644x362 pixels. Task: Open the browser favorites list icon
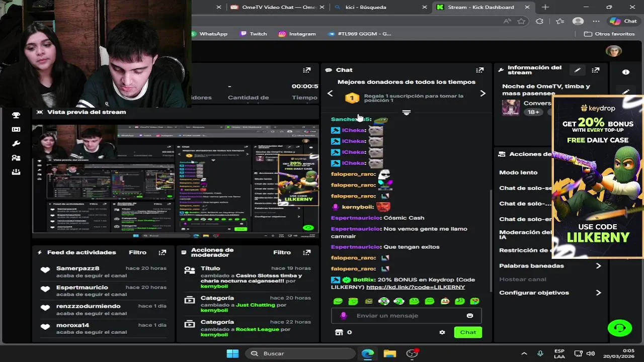point(560,21)
